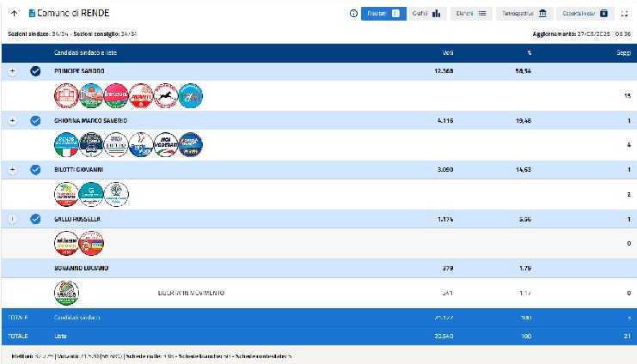Viewport: 637px width, 364px height.
Task: Select the white and blue Rende logo under Ghionna
Action: click(141, 145)
